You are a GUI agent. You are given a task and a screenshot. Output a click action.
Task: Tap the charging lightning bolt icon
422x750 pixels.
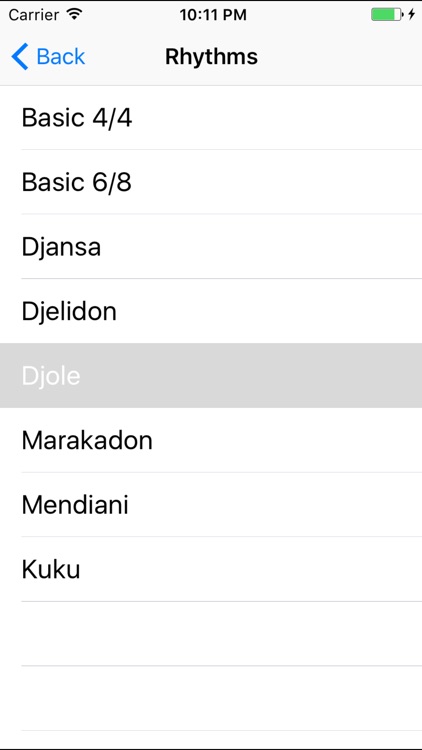pyautogui.click(x=411, y=14)
